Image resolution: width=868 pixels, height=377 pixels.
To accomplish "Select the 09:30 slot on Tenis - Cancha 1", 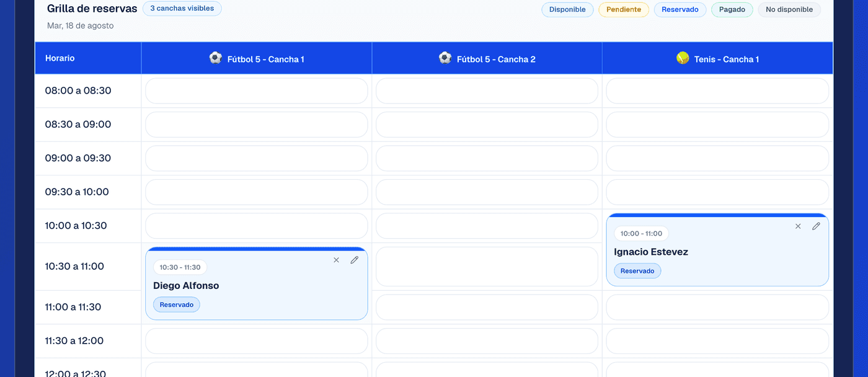I will [x=717, y=192].
